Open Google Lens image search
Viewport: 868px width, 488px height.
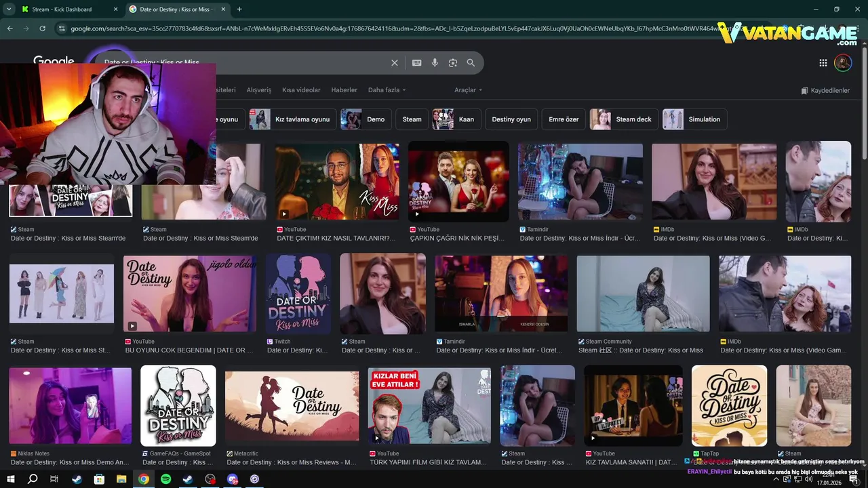click(x=452, y=62)
